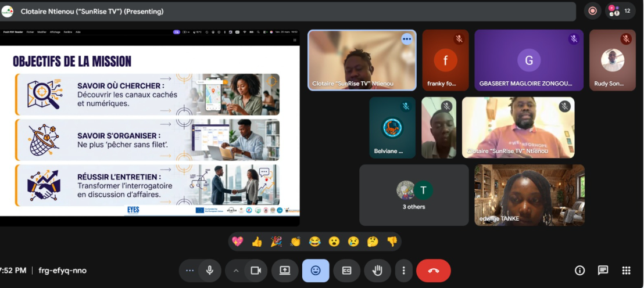Open the present screen option
Image resolution: width=644 pixels, height=288 pixels.
[285, 271]
